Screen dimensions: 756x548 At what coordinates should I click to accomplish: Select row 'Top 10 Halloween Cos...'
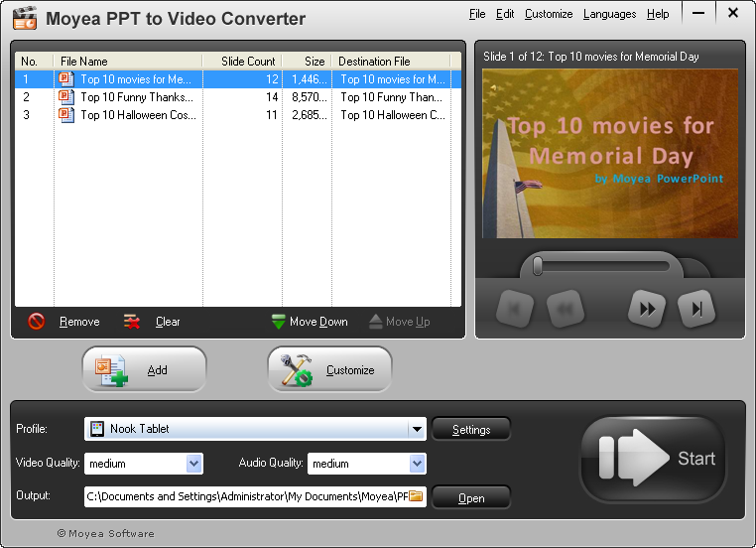coord(238,115)
